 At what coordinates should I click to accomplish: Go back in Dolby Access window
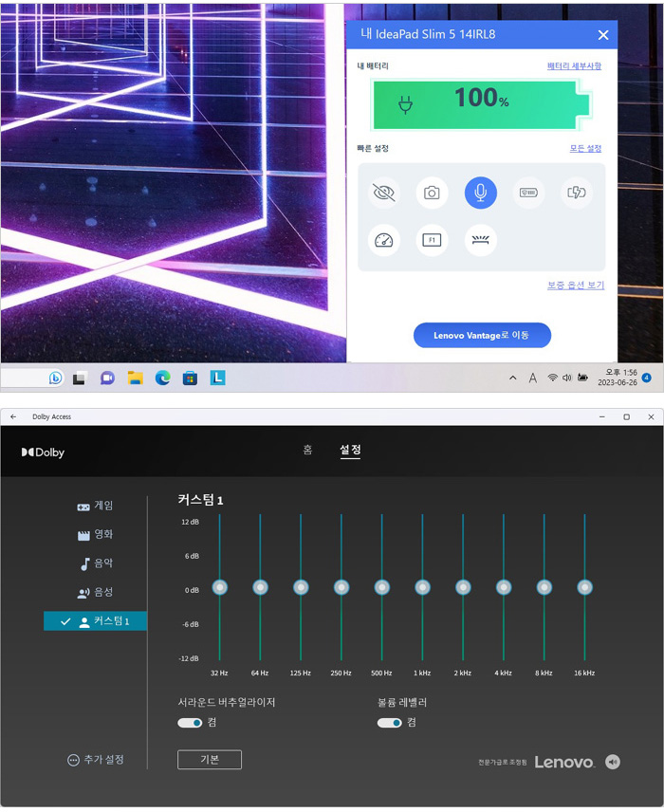[13, 416]
